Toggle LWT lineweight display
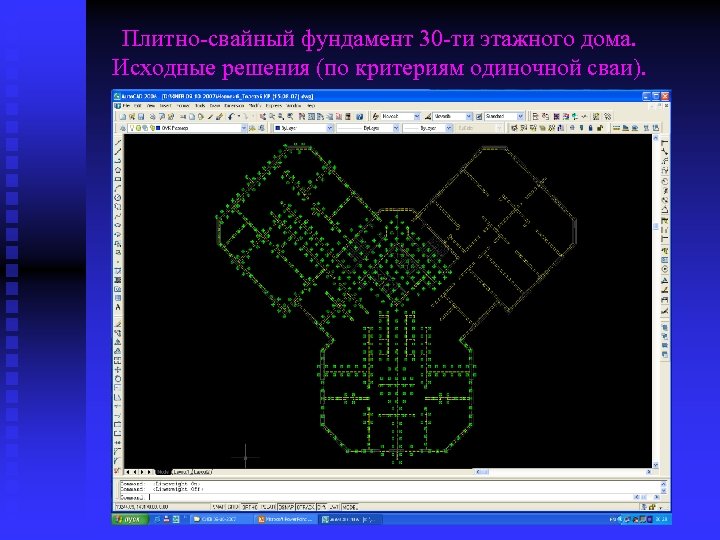Screen dimensions: 720x540 (x=334, y=507)
